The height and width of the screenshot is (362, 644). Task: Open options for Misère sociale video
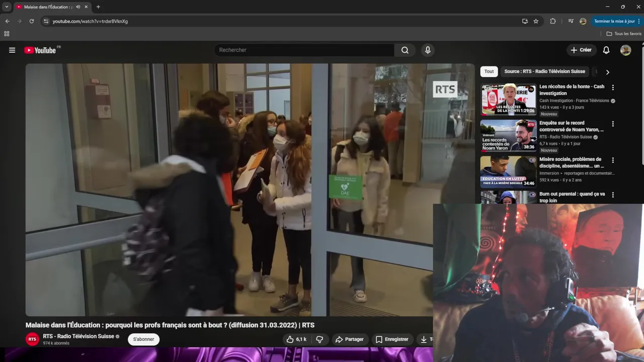tap(613, 160)
